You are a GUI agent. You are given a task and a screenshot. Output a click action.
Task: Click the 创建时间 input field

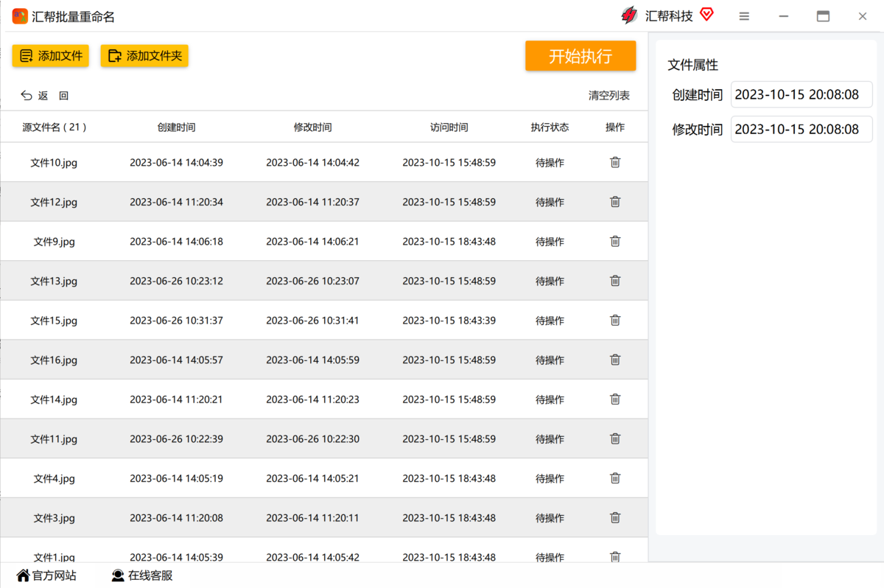click(x=801, y=94)
